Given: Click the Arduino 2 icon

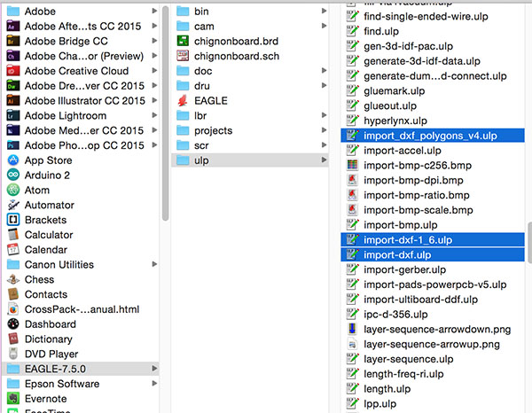Looking at the screenshot, I should point(13,175).
